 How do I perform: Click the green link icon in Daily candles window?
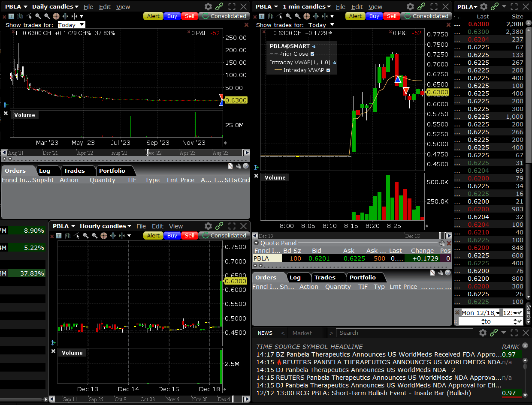click(220, 6)
